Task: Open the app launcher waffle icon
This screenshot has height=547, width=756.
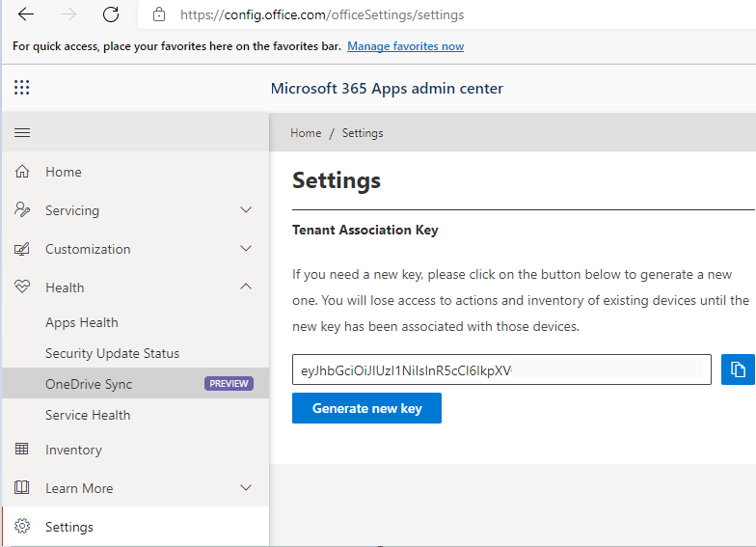Action: 21,87
